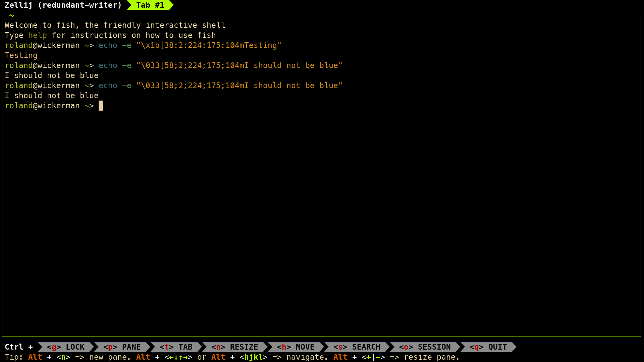Click the TAB mode segment
This screenshot has height=362, width=644.
click(x=176, y=347)
